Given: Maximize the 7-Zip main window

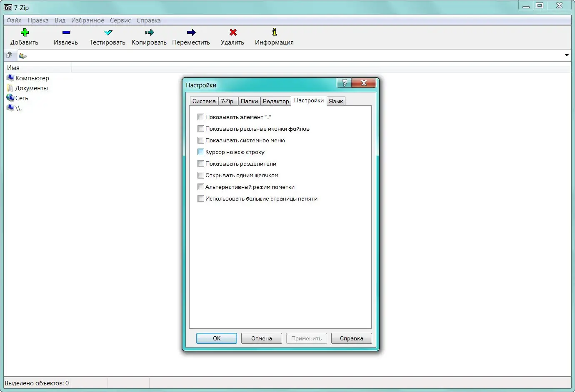Looking at the screenshot, I should point(540,5).
